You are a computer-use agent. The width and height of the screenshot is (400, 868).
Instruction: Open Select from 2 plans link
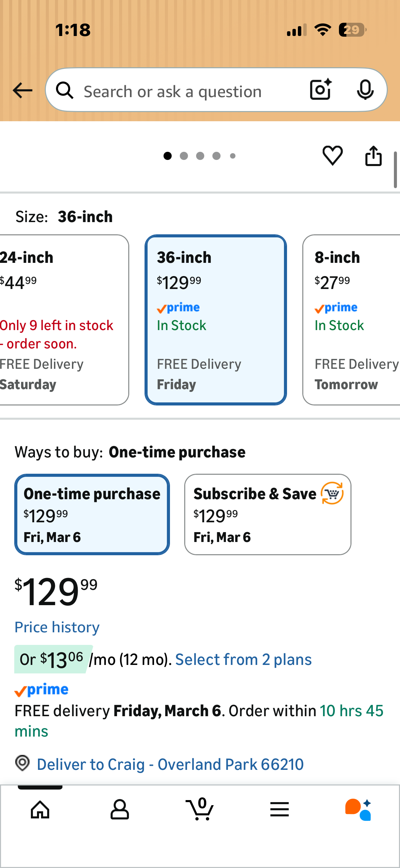(x=243, y=660)
